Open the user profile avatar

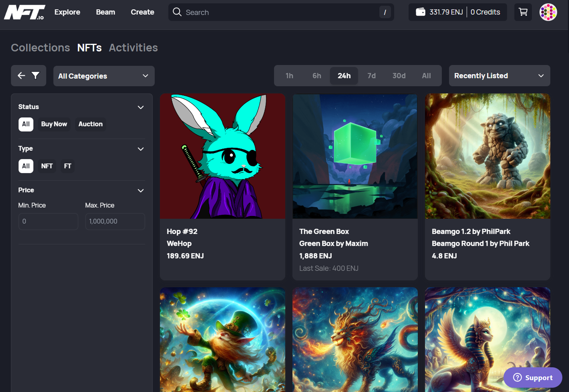548,12
